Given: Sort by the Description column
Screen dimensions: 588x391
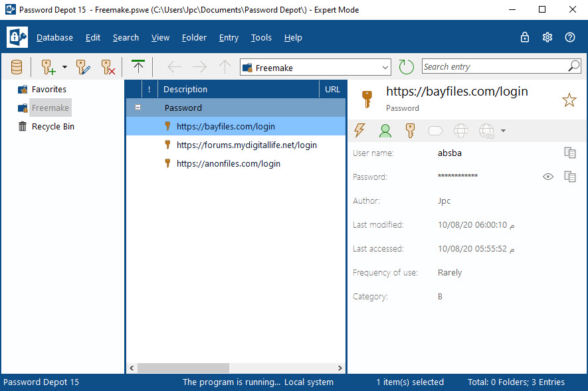Looking at the screenshot, I should [239, 89].
